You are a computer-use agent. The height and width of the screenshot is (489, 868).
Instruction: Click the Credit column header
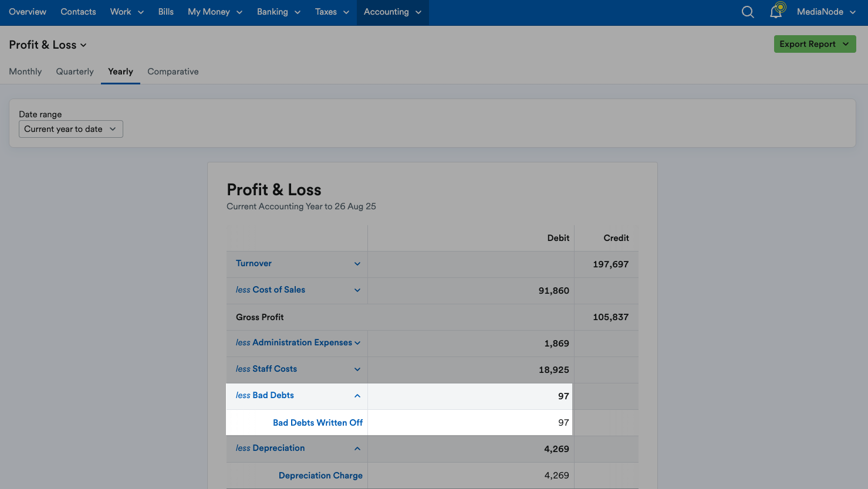[x=616, y=238]
